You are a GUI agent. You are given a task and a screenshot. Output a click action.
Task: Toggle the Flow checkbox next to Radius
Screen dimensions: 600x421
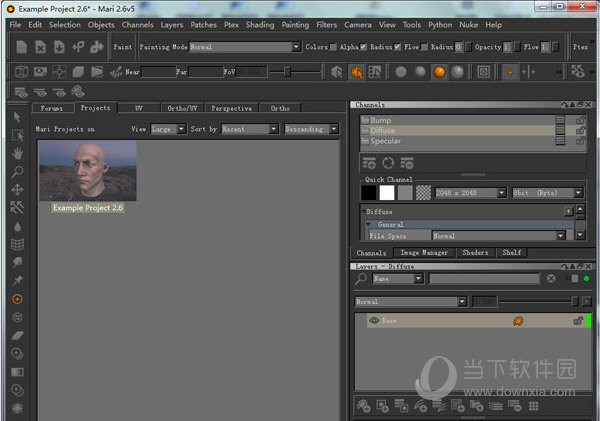point(426,46)
